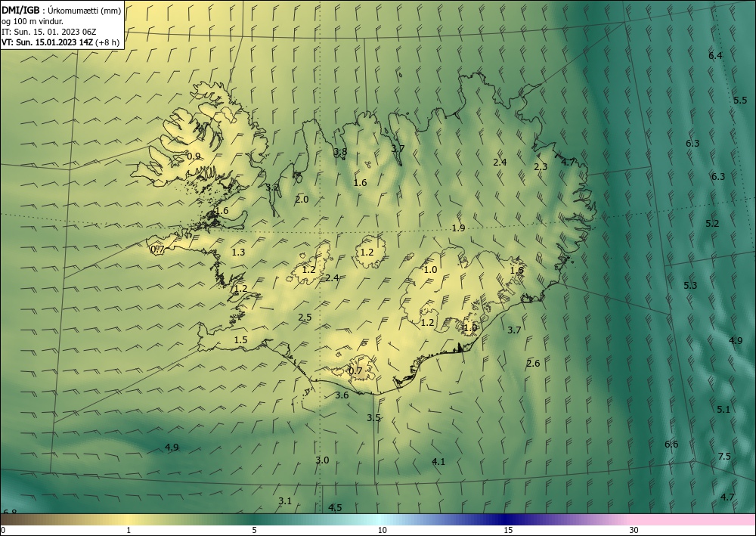The height and width of the screenshot is (536, 756).
Task: Click the 2.3 value on the map
Action: coord(541,167)
